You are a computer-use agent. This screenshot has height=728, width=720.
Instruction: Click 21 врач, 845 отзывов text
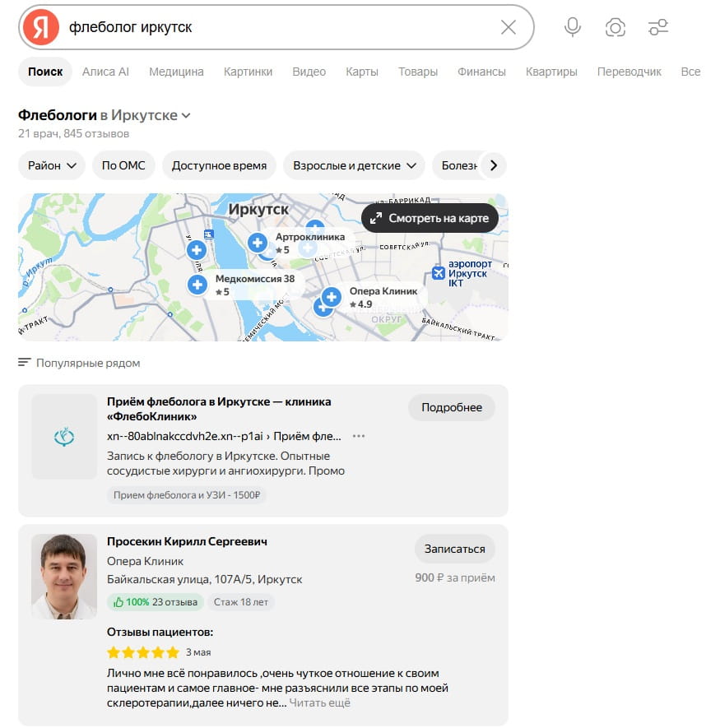coord(73,134)
